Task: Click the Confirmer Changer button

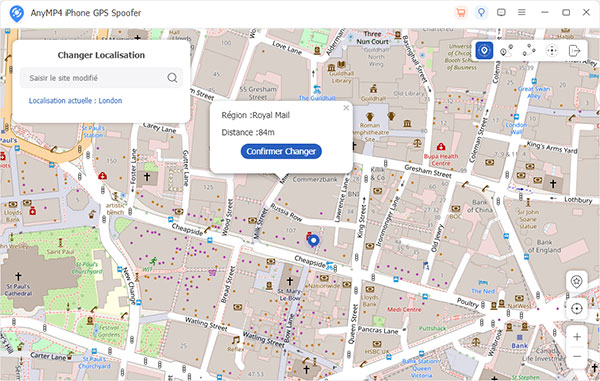Action: (x=281, y=151)
